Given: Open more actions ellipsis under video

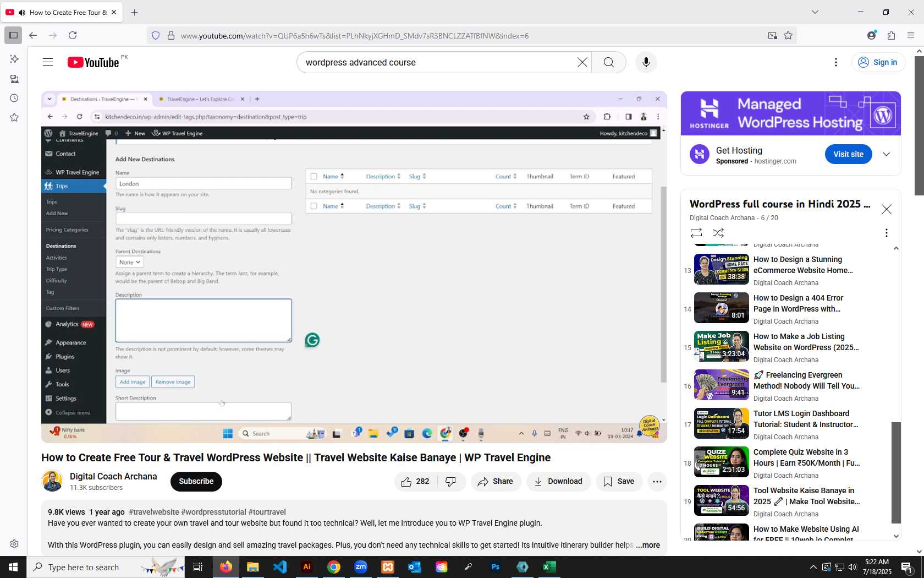Looking at the screenshot, I should point(657,482).
